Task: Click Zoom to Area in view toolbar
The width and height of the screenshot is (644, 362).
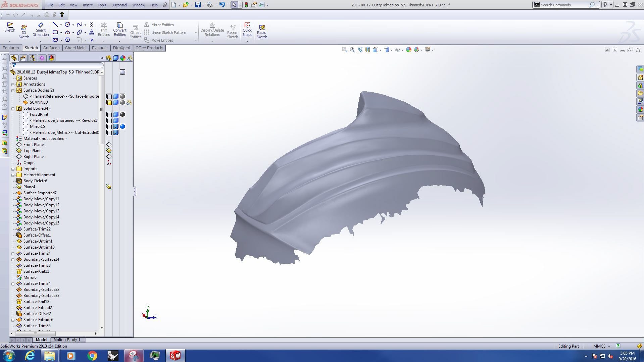Action: click(352, 50)
